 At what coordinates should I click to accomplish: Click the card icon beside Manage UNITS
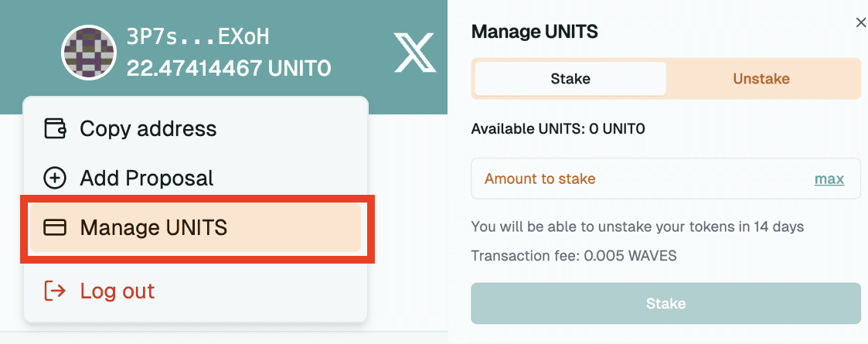pyautogui.click(x=55, y=228)
